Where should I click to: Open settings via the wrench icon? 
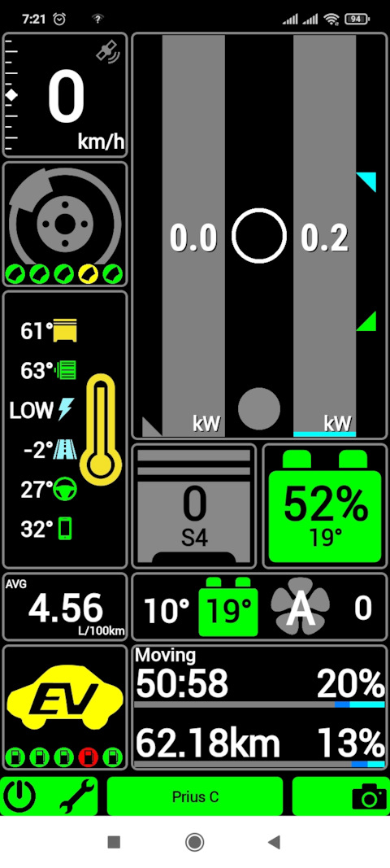77,796
